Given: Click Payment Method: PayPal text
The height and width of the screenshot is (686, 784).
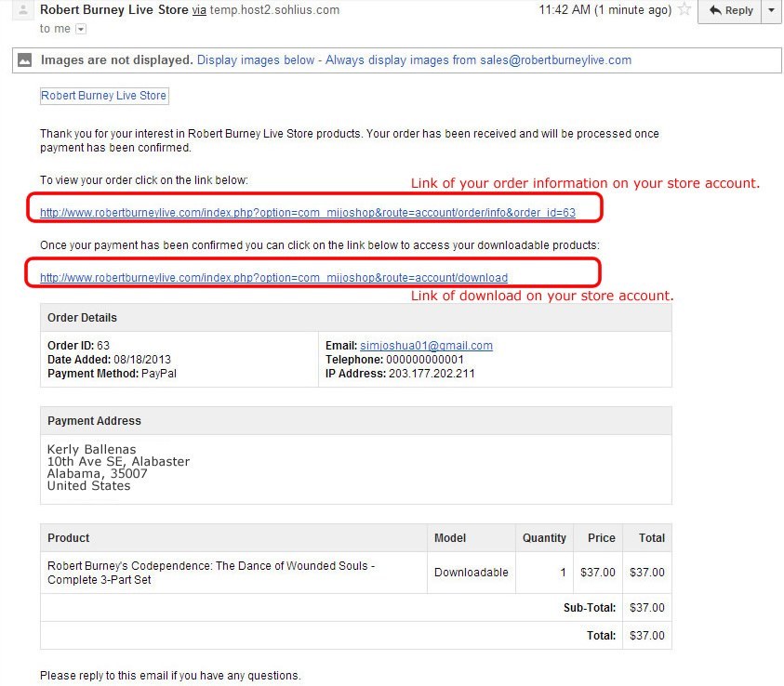Looking at the screenshot, I should coord(112,374).
